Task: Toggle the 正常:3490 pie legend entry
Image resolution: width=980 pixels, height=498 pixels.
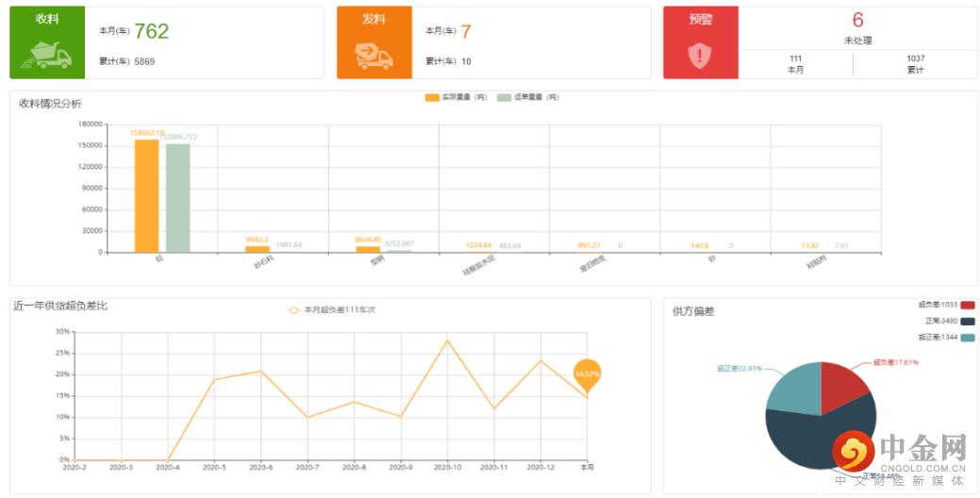Action: click(x=950, y=322)
